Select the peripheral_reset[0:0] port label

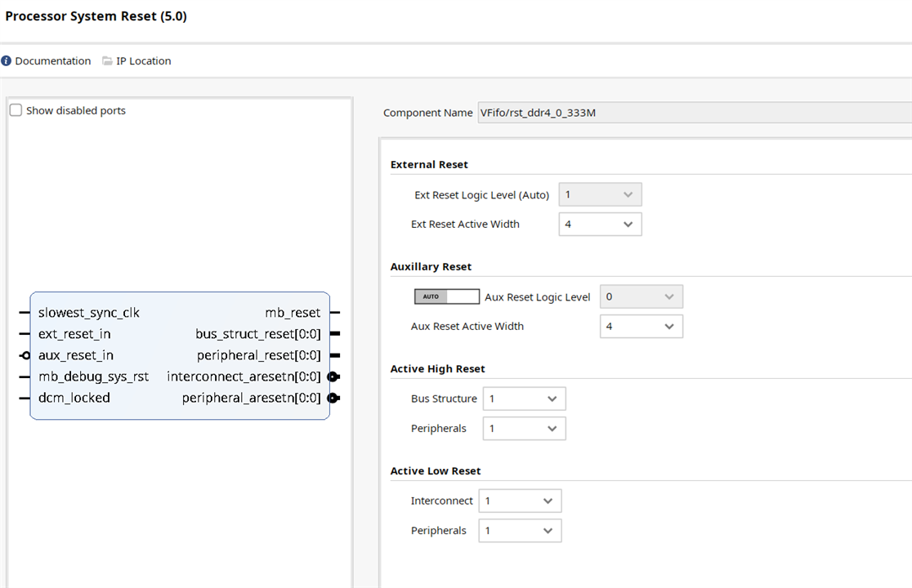coord(259,355)
